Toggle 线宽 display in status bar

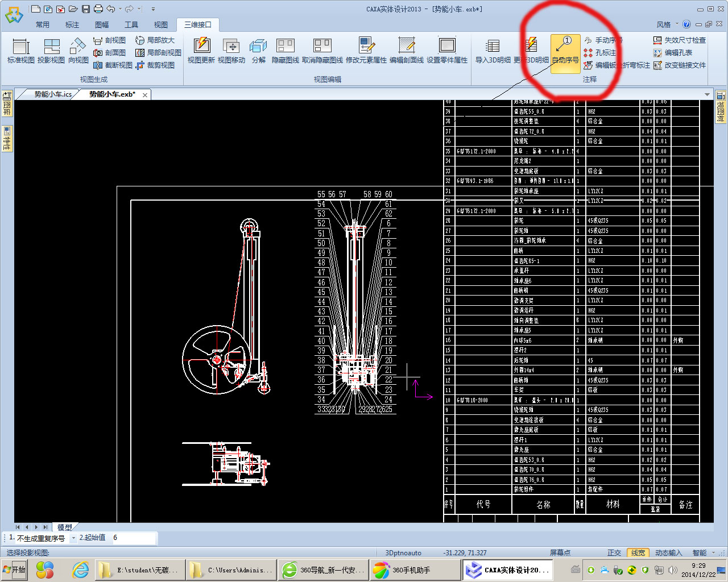638,552
